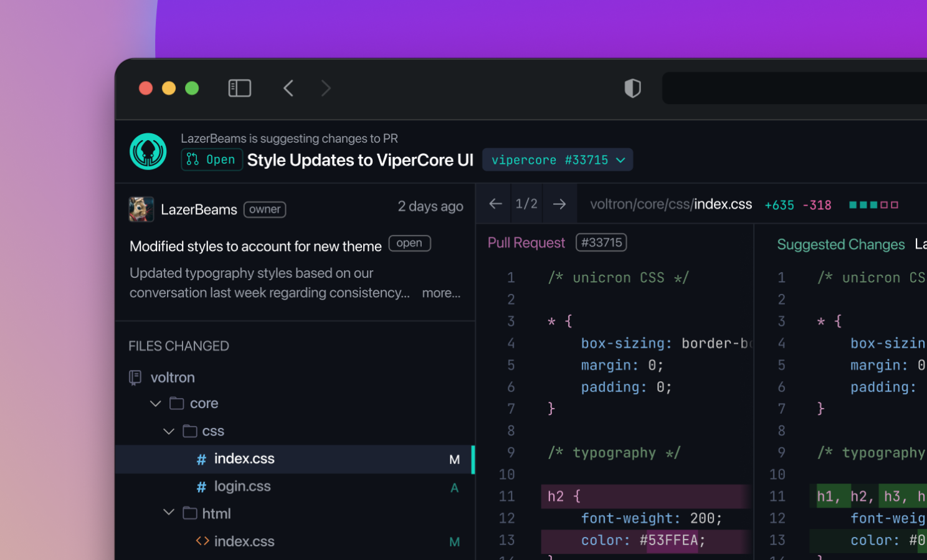Screen dimensions: 927x560
Task: Click the LazerBeams author name
Action: [199, 210]
